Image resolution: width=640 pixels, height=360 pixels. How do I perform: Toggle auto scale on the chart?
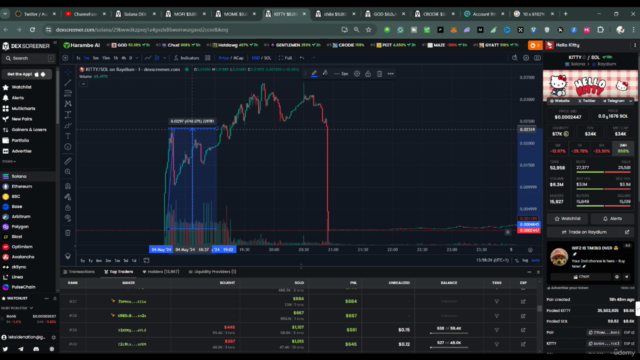(x=536, y=260)
